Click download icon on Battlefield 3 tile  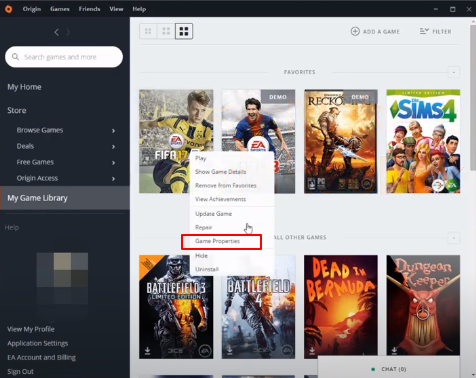[147, 350]
